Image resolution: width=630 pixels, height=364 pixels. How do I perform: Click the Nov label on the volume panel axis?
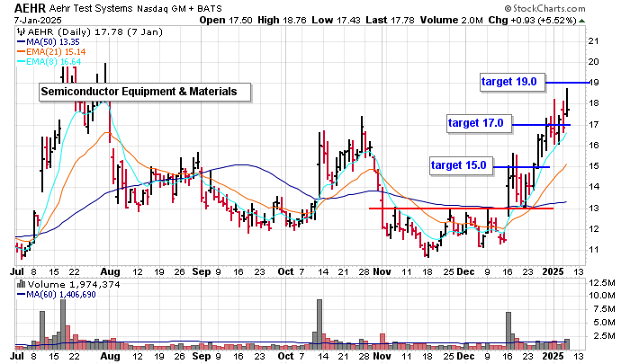pyautogui.click(x=382, y=356)
